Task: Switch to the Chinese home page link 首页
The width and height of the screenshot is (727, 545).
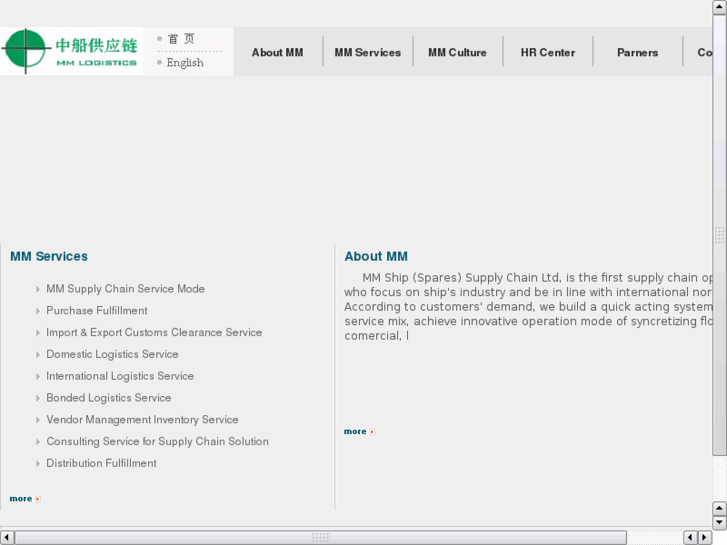Action: coord(181,38)
